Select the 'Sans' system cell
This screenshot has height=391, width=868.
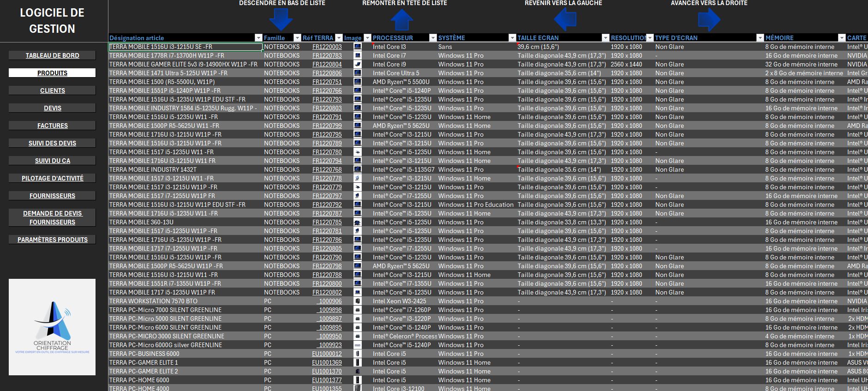[477, 47]
